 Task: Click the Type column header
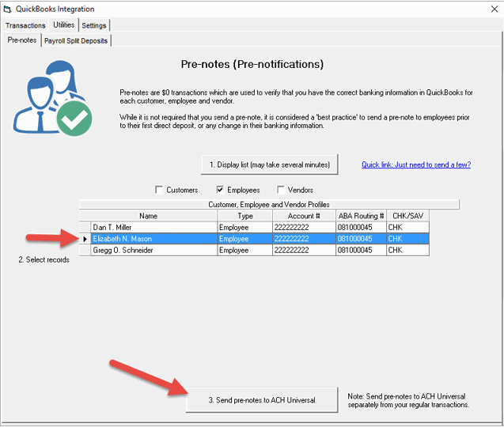(x=245, y=216)
